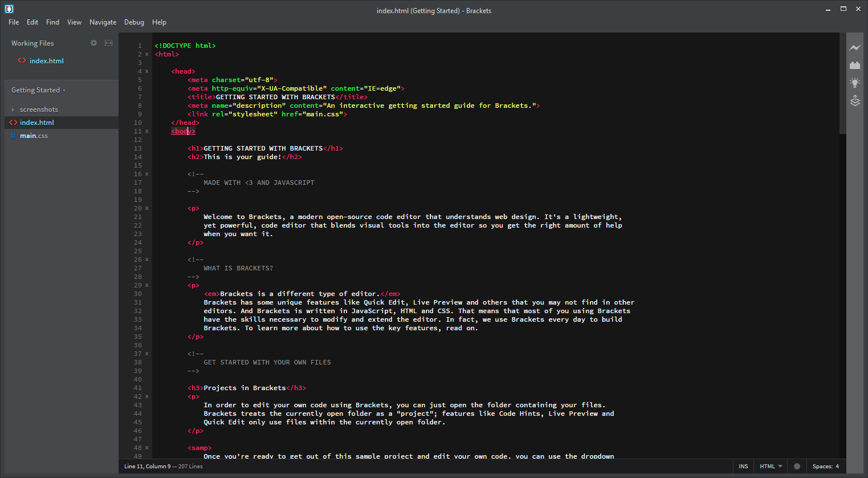Click vertical scrollbar thumb in editor
This screenshot has width=868, height=478.
(843, 83)
